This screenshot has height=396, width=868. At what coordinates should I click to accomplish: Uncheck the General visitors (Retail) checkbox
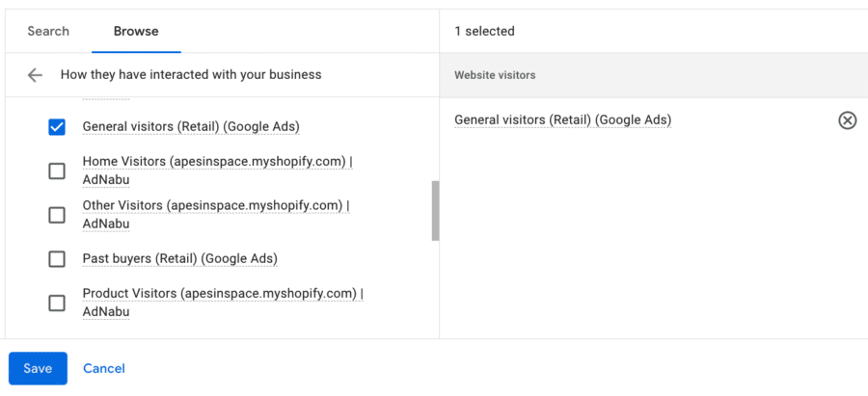click(x=57, y=127)
